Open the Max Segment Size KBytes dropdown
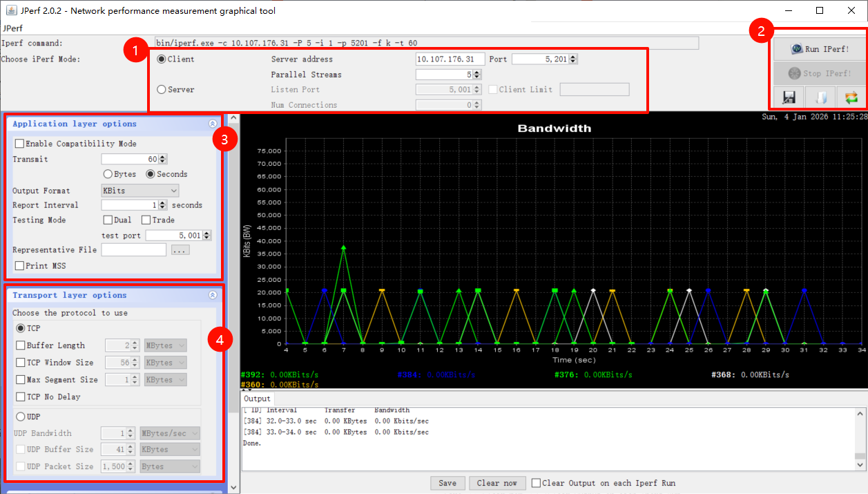 point(166,380)
